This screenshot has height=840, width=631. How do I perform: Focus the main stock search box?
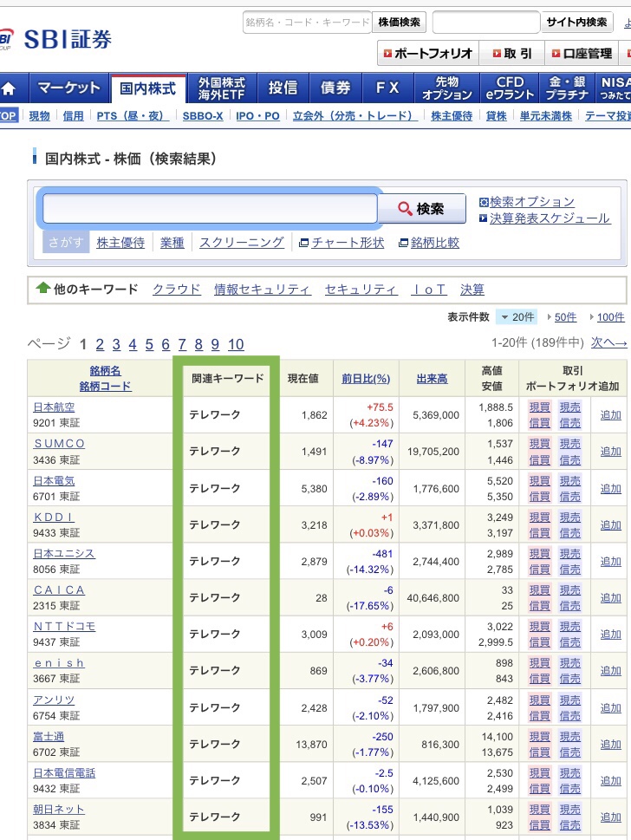(x=210, y=208)
